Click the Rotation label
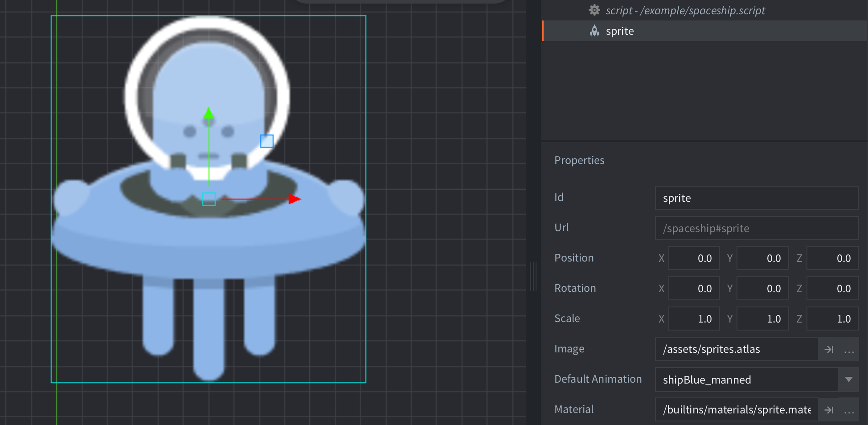 575,288
